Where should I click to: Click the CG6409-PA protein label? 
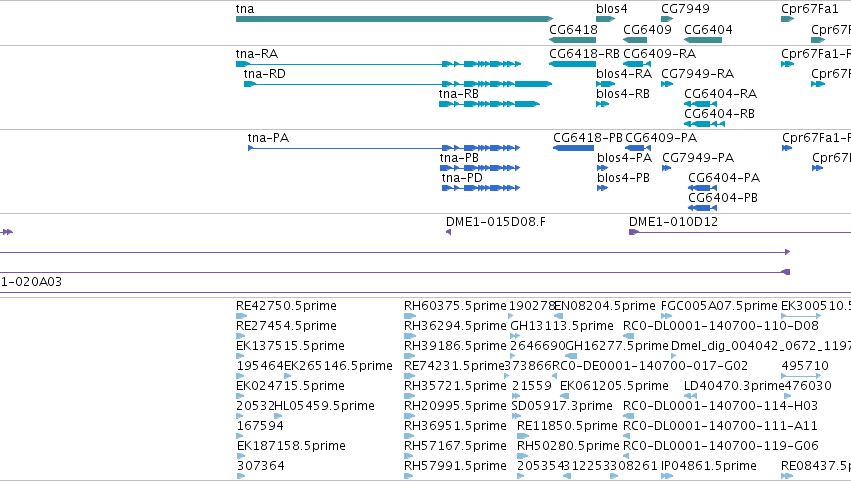[661, 138]
